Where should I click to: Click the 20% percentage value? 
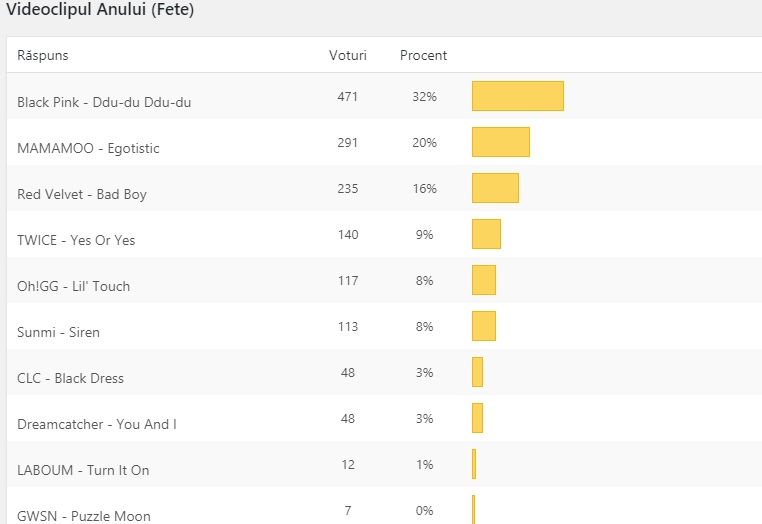coord(424,142)
